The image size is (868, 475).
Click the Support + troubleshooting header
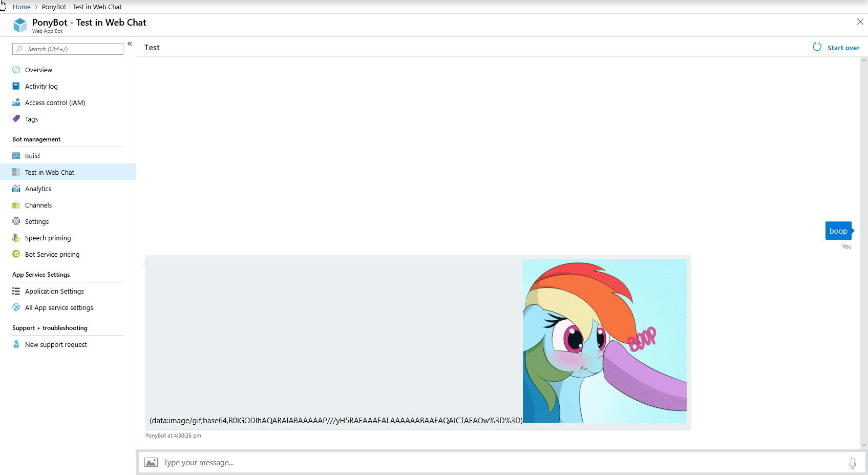50,328
